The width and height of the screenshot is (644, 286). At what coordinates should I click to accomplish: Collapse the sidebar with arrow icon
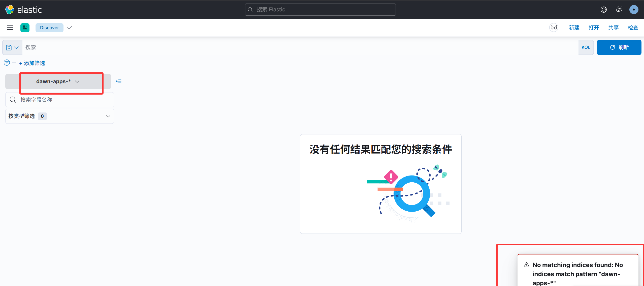point(118,81)
